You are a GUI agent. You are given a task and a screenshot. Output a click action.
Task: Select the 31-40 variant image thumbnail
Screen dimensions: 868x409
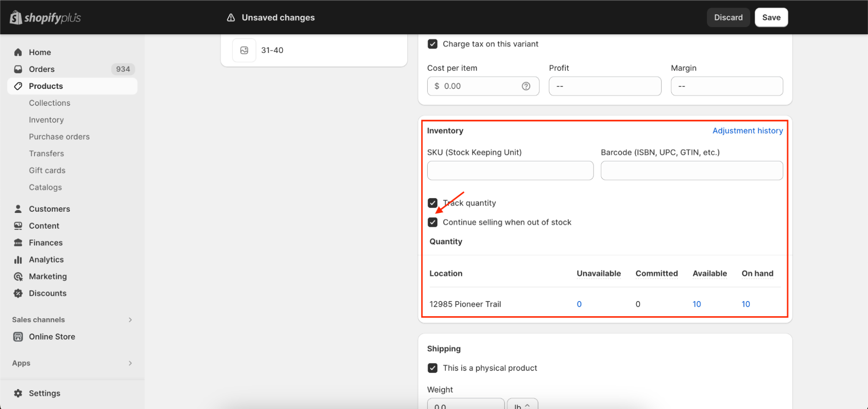(244, 50)
